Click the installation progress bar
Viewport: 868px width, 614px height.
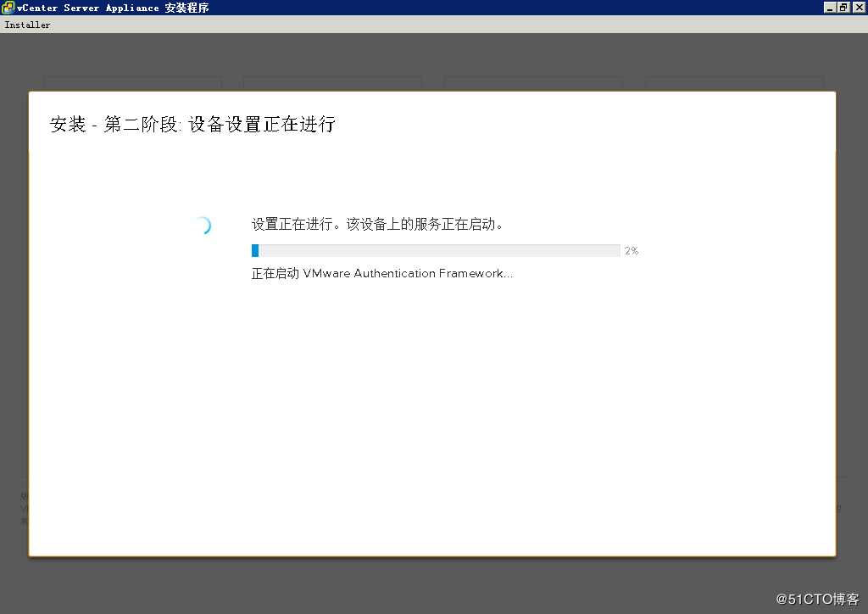click(436, 251)
